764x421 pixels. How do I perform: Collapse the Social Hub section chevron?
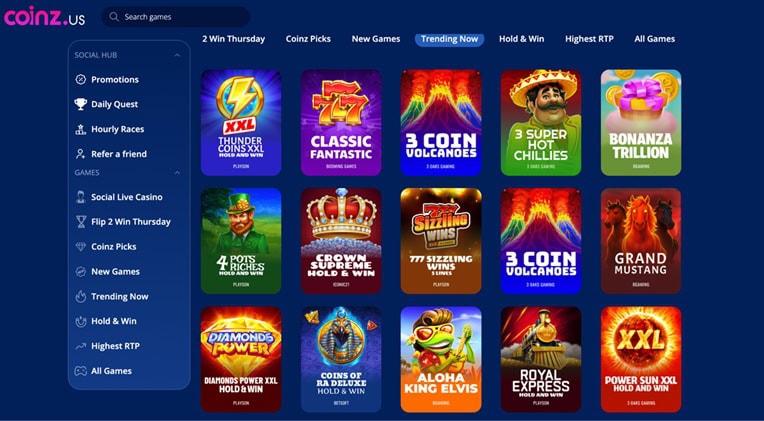(177, 56)
